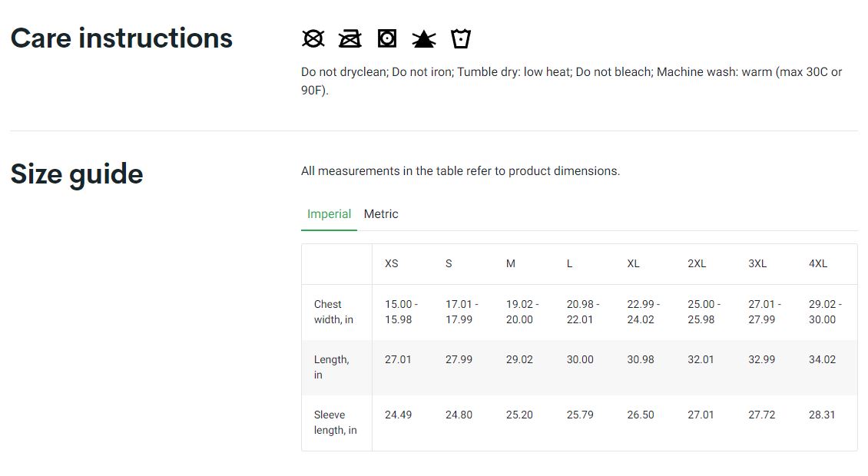Select the Imperial tab
The width and height of the screenshot is (868, 476).
(329, 214)
